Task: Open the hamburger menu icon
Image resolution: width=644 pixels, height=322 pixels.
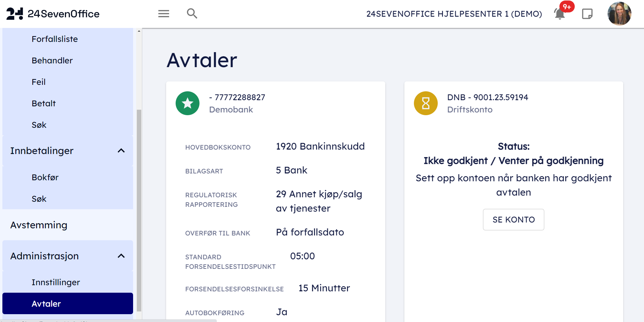Action: coord(163,14)
